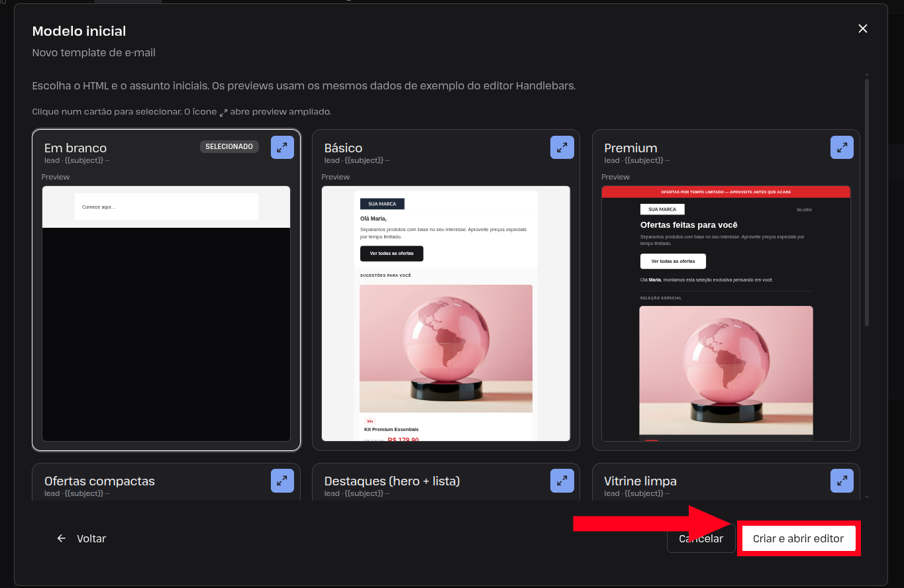Viewport: 904px width, 588px height.
Task: Expand the Vitrine limpa preview
Action: pyautogui.click(x=842, y=481)
